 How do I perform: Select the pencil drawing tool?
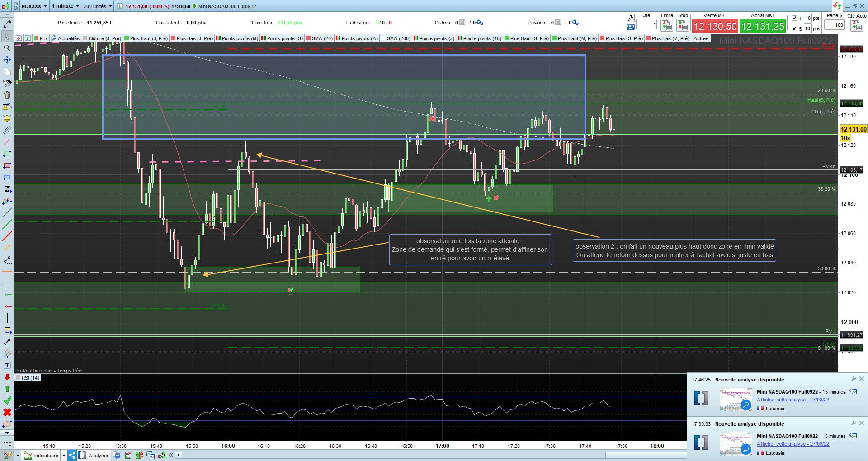[x=7, y=24]
